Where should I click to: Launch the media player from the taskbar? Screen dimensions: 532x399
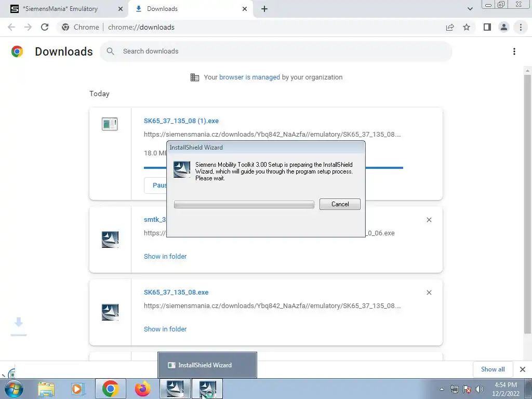tap(78, 389)
